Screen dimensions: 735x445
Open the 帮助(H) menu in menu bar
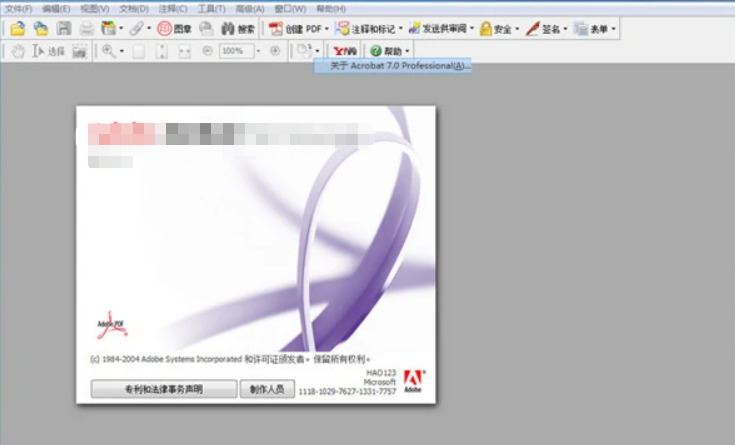click(331, 9)
